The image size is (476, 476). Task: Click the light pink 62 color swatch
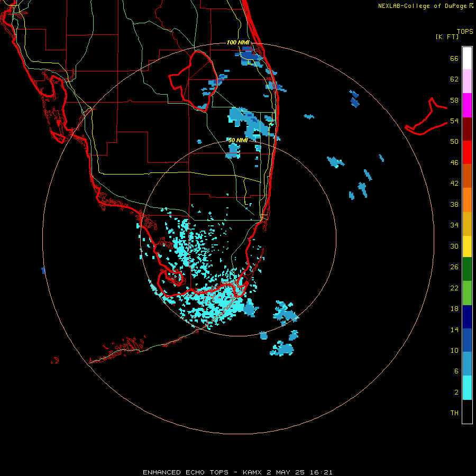(467, 81)
